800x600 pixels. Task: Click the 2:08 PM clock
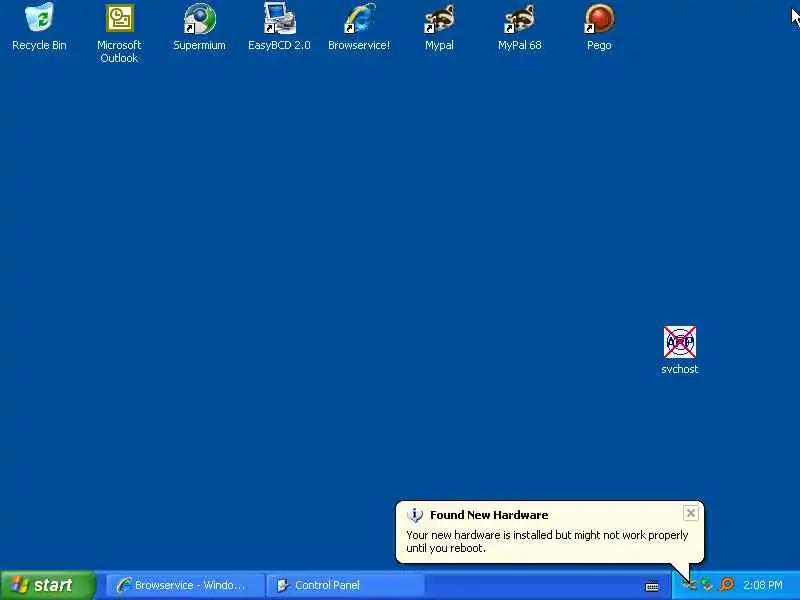tap(763, 585)
